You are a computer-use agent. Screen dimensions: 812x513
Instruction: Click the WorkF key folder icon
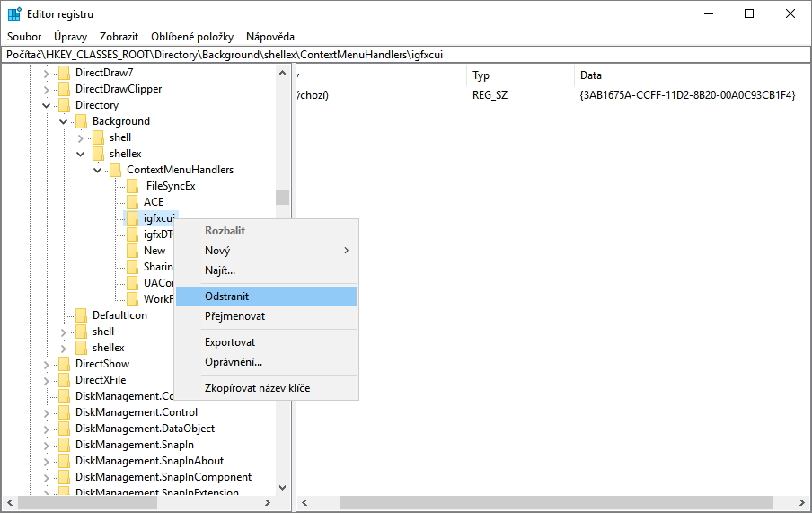click(133, 299)
